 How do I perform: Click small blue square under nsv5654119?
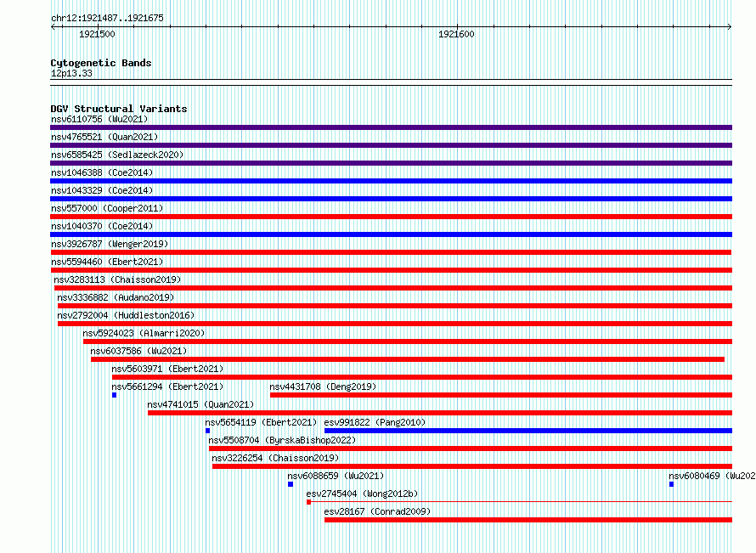(208, 431)
